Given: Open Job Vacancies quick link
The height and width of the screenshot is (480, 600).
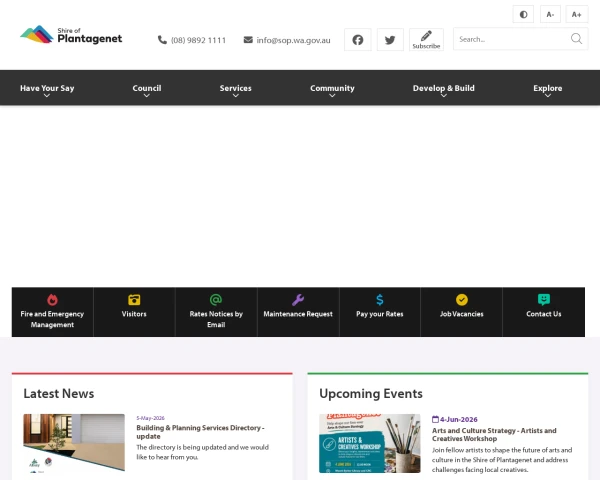Looking at the screenshot, I should (x=461, y=314).
